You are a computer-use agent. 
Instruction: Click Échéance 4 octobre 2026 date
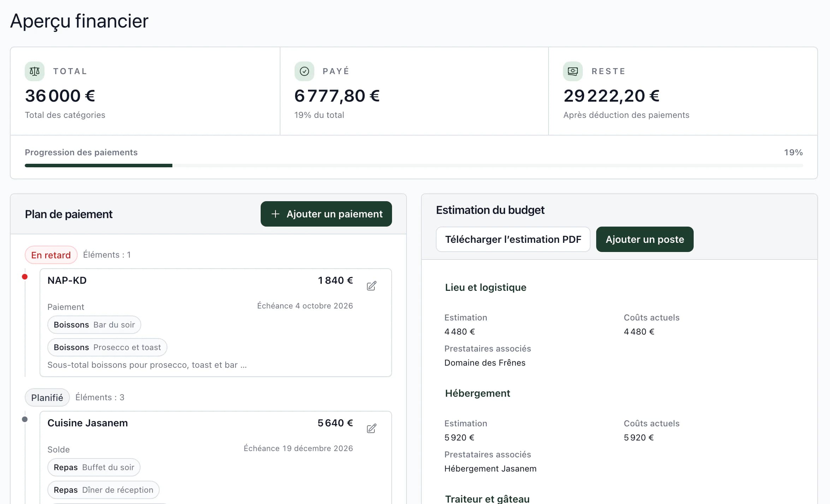(305, 306)
